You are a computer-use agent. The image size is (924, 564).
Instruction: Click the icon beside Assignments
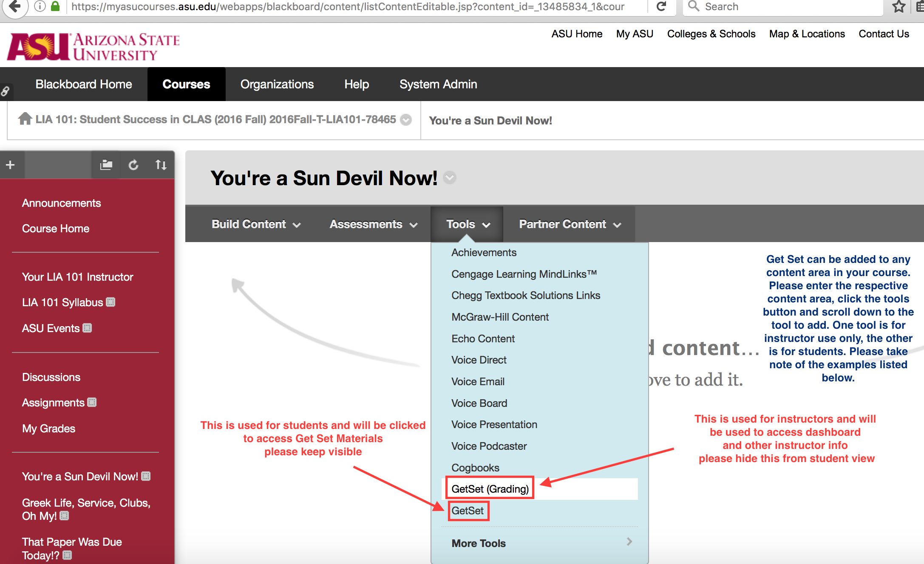click(92, 402)
